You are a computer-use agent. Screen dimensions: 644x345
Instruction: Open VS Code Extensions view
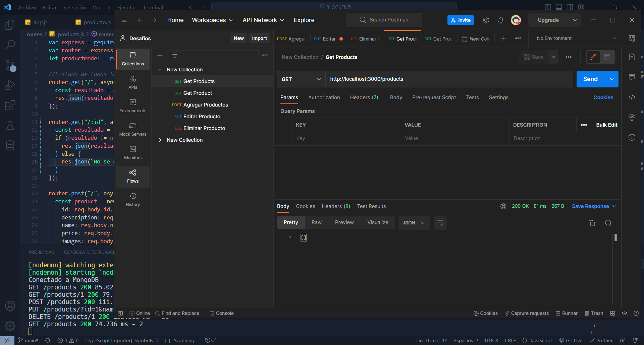[10, 105]
